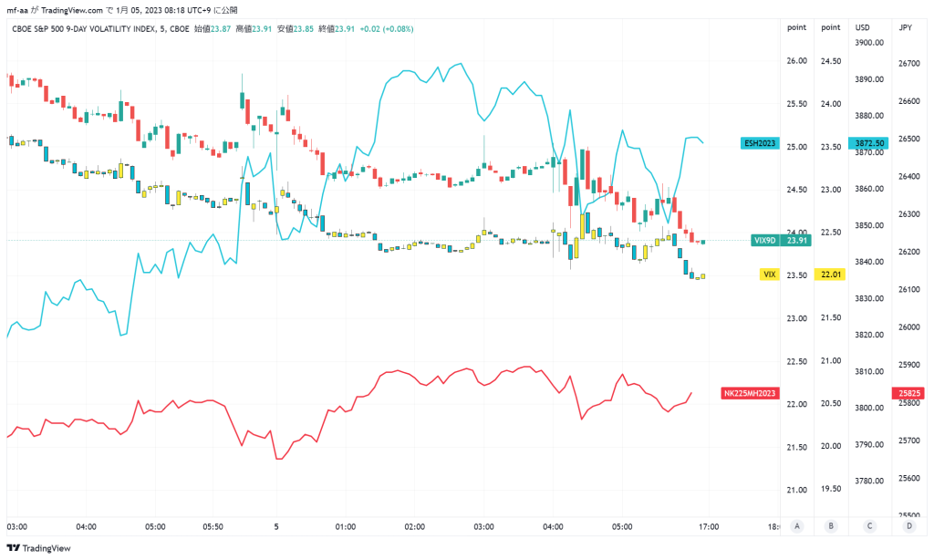This screenshot has width=934, height=560.
Task: Click the 17:00 time axis marker
Action: (709, 526)
